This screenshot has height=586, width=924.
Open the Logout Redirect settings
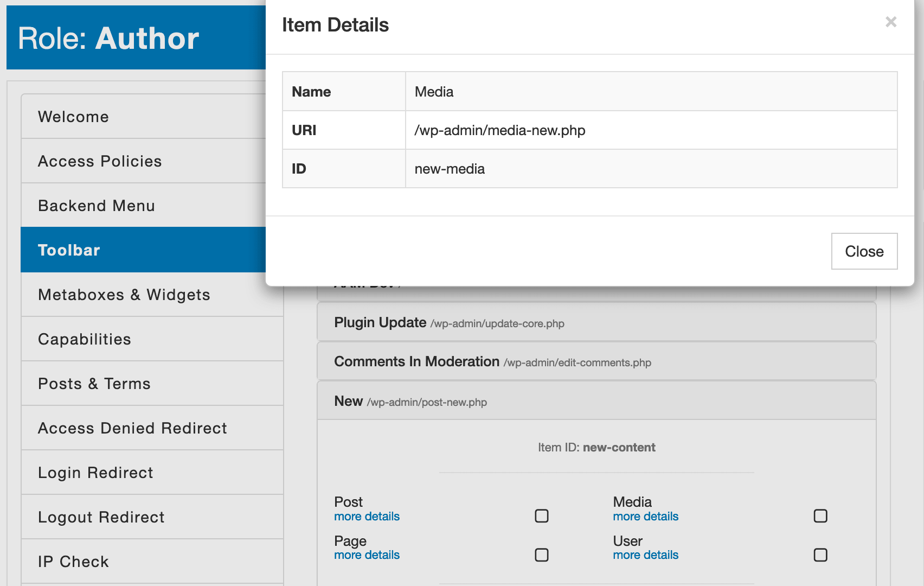152,517
